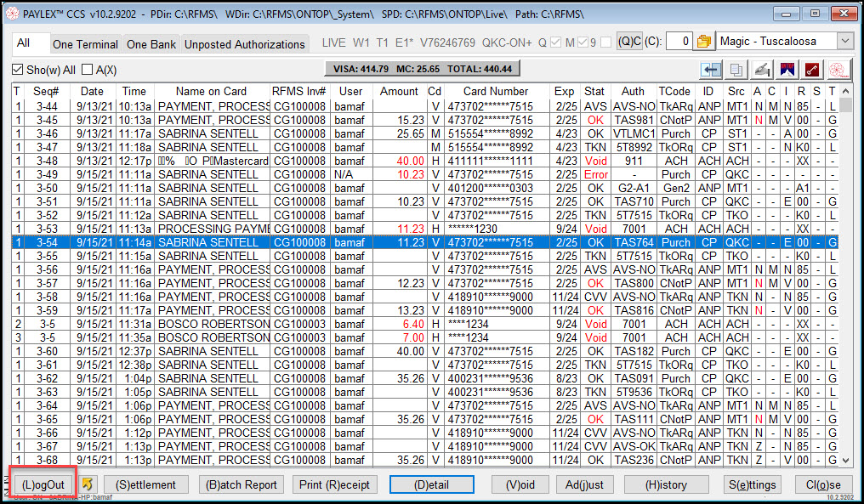
Task: Open the signature pen-in-hand icon
Action: 761,70
